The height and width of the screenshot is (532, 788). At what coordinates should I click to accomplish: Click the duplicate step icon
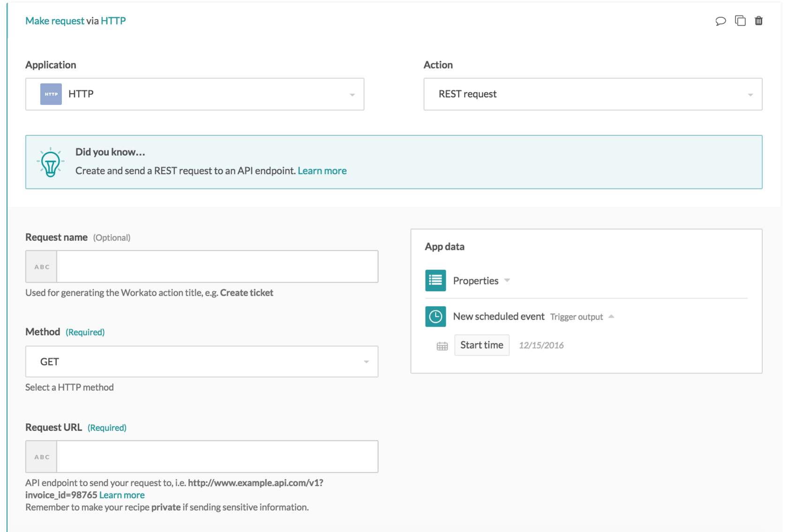[741, 21]
